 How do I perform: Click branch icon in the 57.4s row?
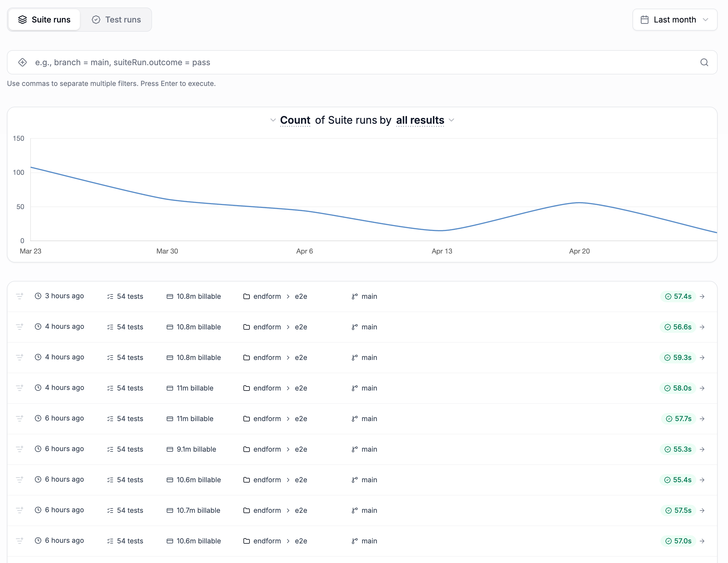pyautogui.click(x=355, y=296)
